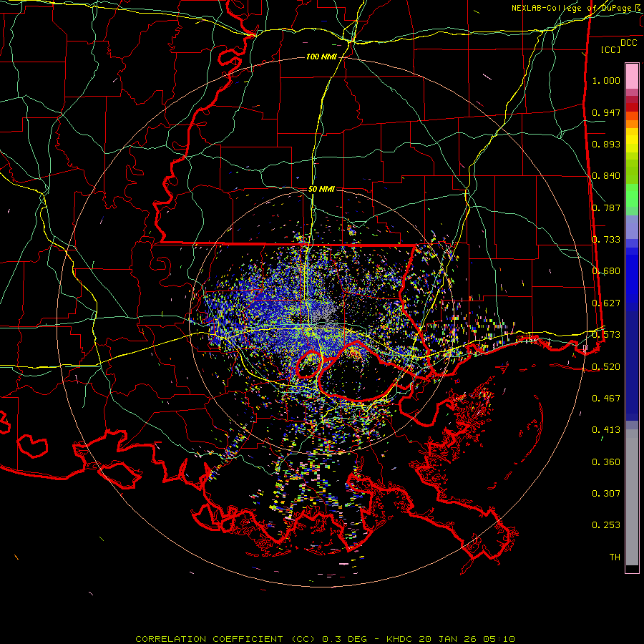Click the 05:10 timestamp text

499,639
